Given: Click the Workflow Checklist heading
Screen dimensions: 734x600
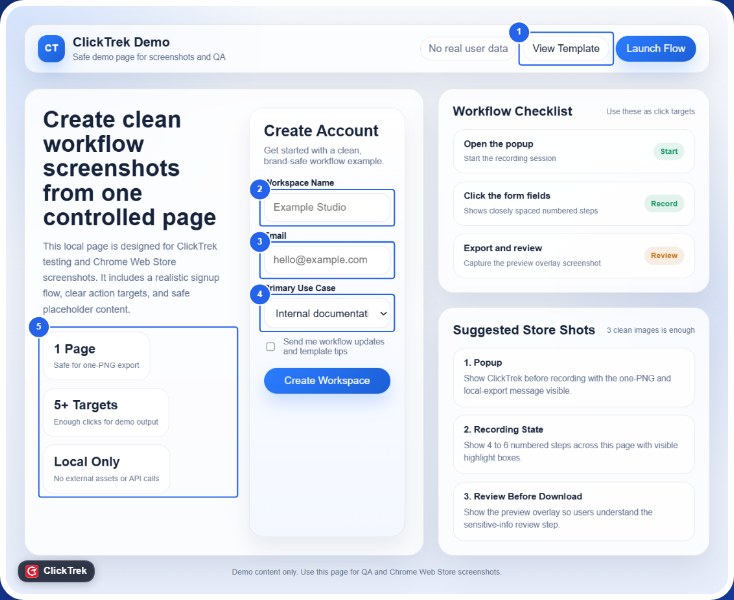Looking at the screenshot, I should (x=512, y=111).
